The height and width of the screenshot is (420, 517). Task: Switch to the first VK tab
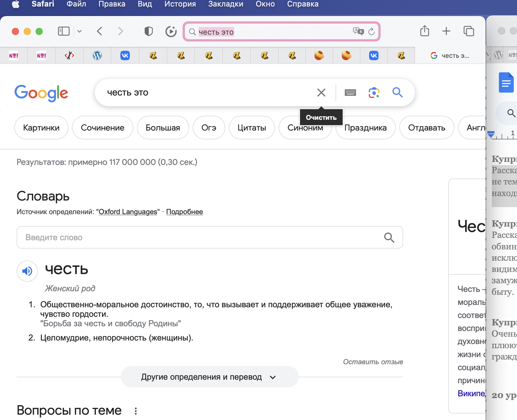[125, 55]
